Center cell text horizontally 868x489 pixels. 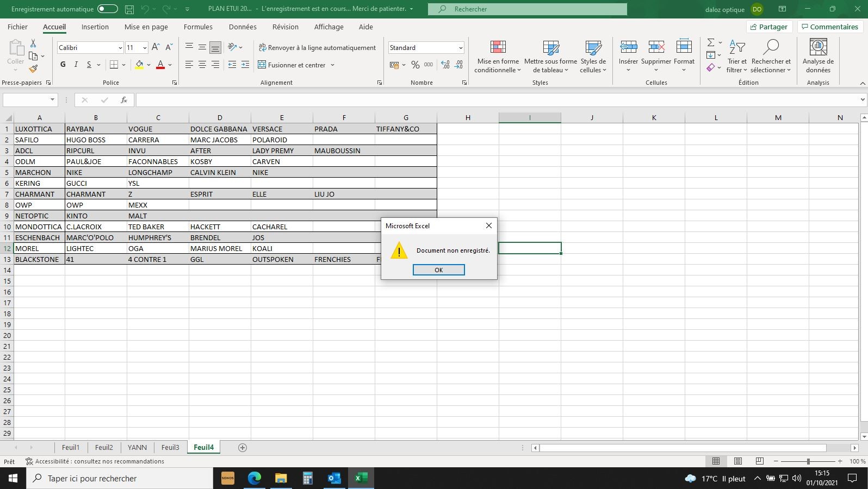pos(202,65)
